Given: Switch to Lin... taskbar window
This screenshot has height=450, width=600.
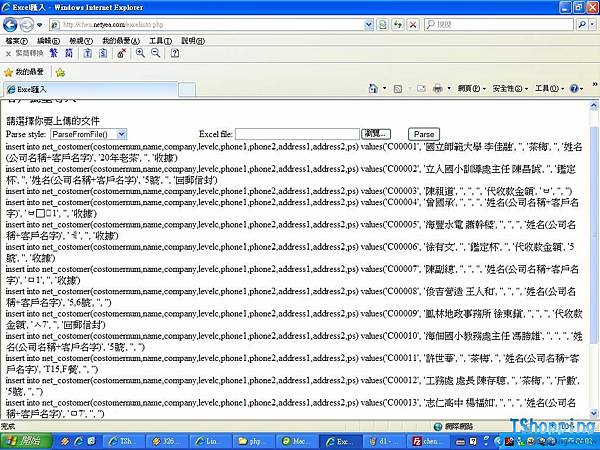Looking at the screenshot, I should pos(210,442).
